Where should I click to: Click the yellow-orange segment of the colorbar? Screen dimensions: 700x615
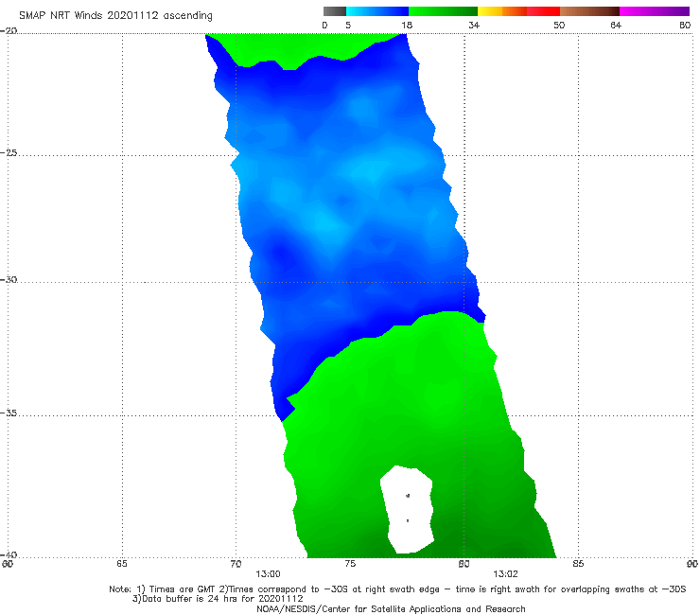pos(502,11)
